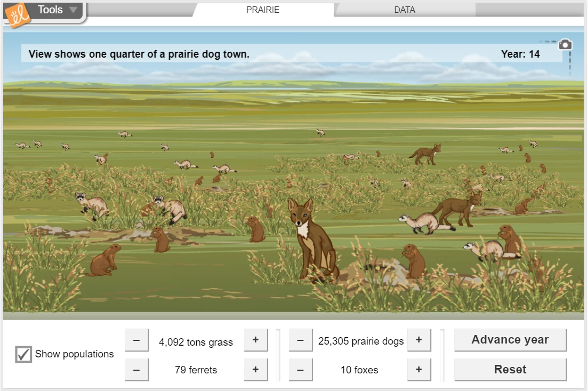
Task: Click the 'View shows one quarter' caption
Action: tap(139, 54)
